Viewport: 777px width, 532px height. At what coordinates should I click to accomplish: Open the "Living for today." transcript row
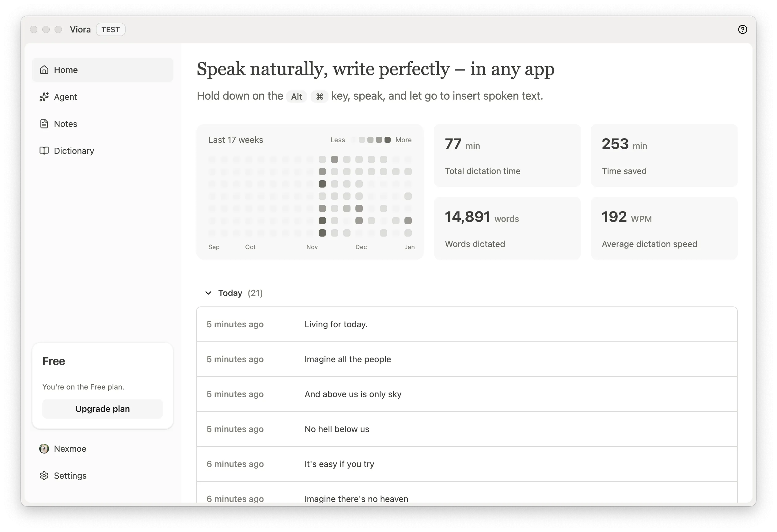click(x=467, y=324)
